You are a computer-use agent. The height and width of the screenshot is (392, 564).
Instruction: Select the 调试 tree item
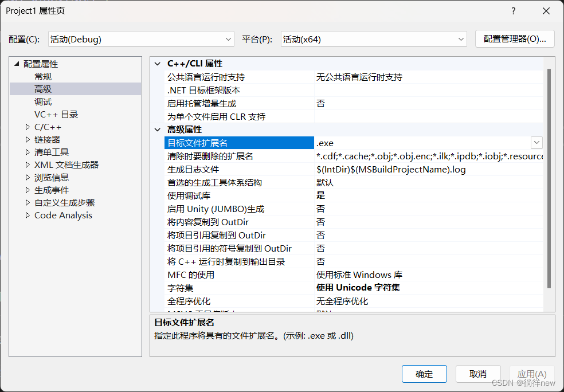pyautogui.click(x=42, y=101)
